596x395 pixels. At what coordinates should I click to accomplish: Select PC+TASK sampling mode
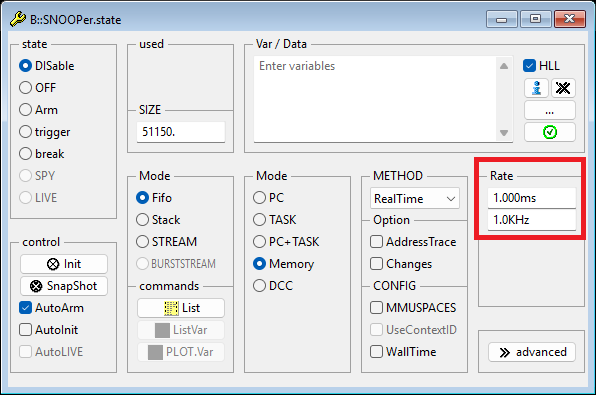286,242
